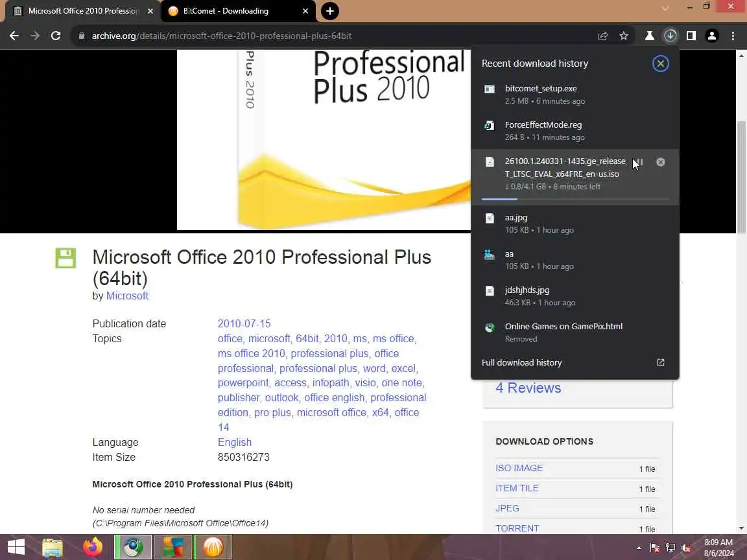The width and height of the screenshot is (747, 560).
Task: Select TORRENT download option
Action: pos(517,528)
